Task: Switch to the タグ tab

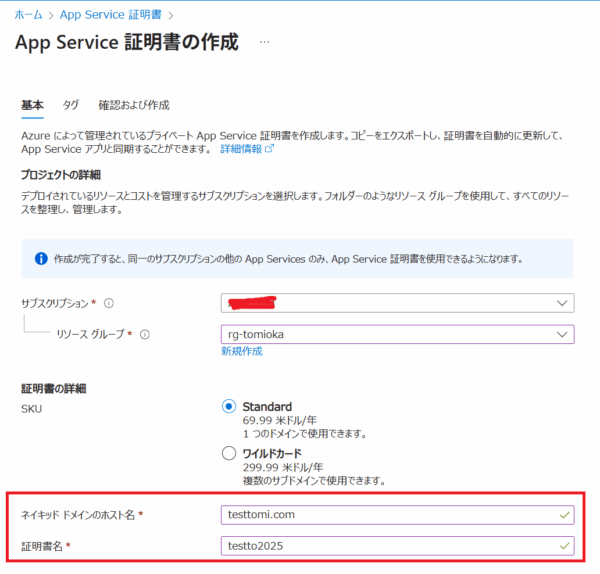Action: tap(70, 105)
